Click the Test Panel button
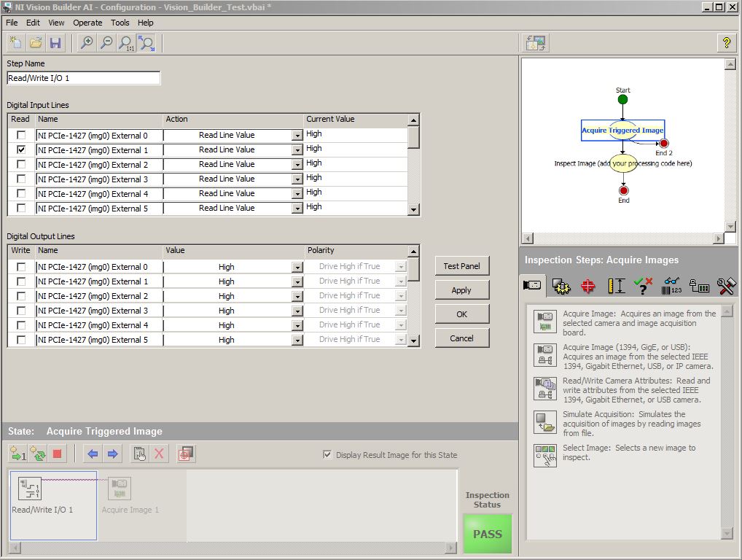 pos(462,266)
